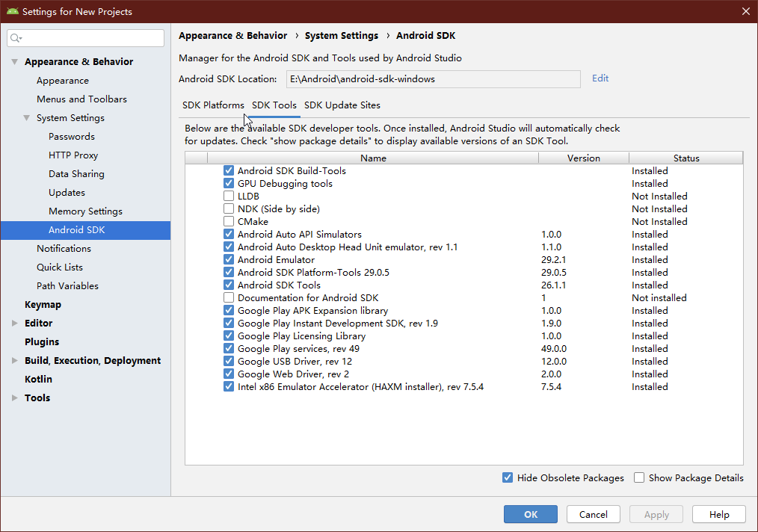This screenshot has width=758, height=532.
Task: Click the search magnifier icon in settings
Action: (x=16, y=38)
